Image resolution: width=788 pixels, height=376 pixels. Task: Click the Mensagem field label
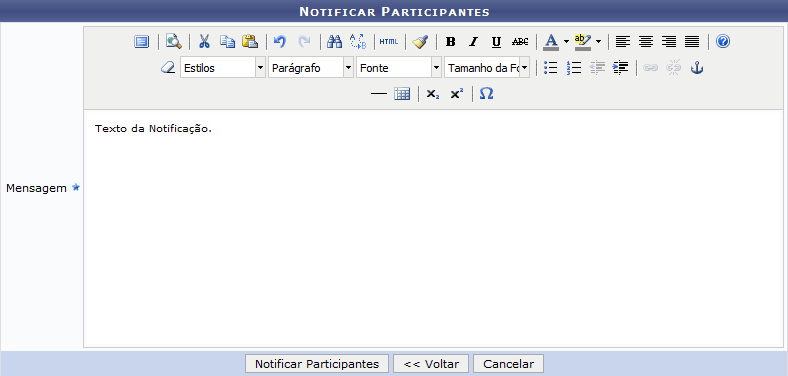coord(36,189)
